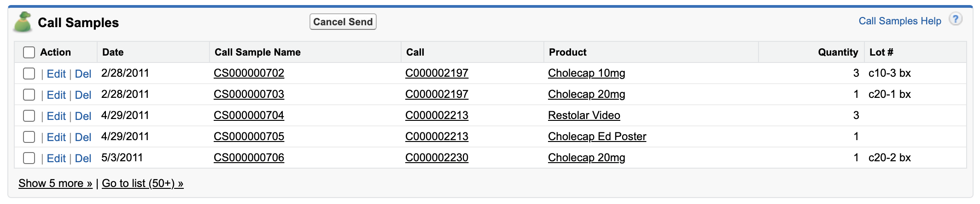Go to the full list (50+)
This screenshot has width=980, height=204.
pos(142,183)
